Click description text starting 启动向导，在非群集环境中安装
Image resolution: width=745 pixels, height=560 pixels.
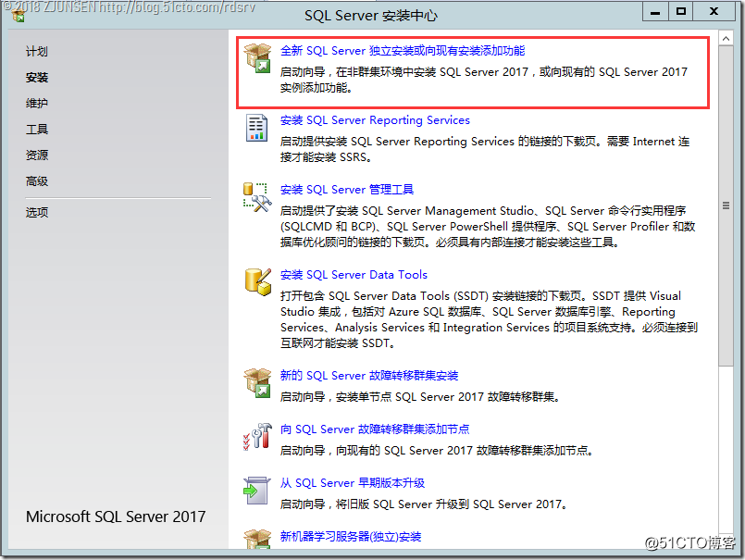[x=484, y=80]
